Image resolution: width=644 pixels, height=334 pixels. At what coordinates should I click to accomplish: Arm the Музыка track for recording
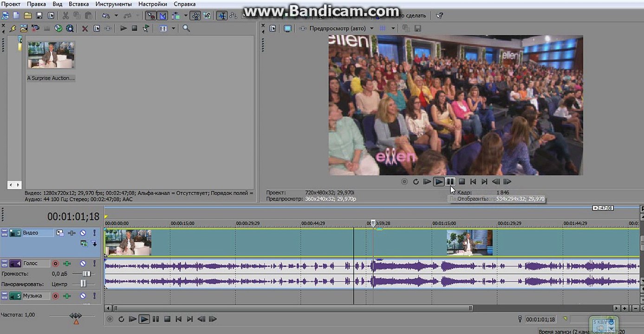[55, 296]
